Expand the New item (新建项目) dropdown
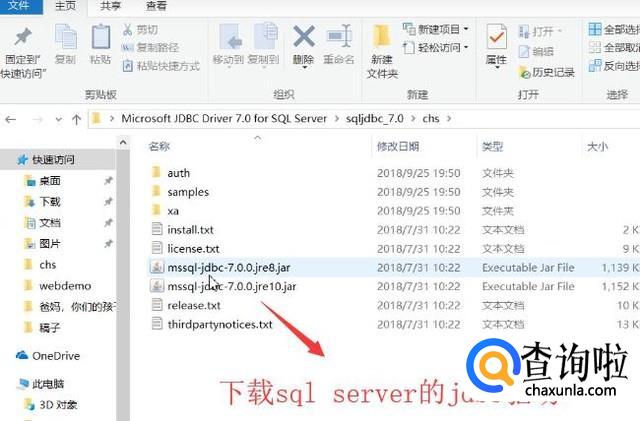Image resolution: width=640 pixels, height=421 pixels. click(465, 29)
